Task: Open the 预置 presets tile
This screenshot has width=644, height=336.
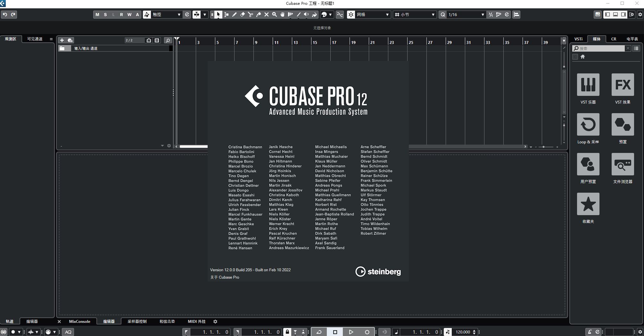Action: (x=623, y=124)
